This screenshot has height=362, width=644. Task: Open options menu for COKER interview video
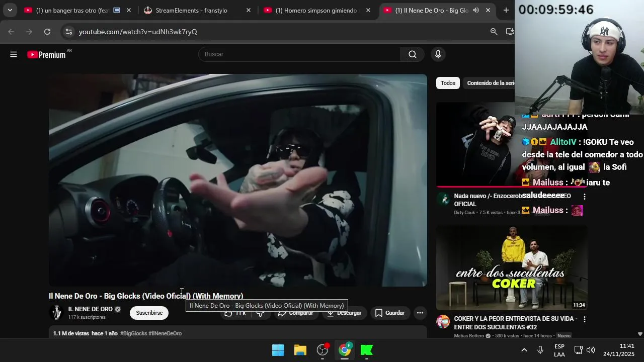point(584,319)
